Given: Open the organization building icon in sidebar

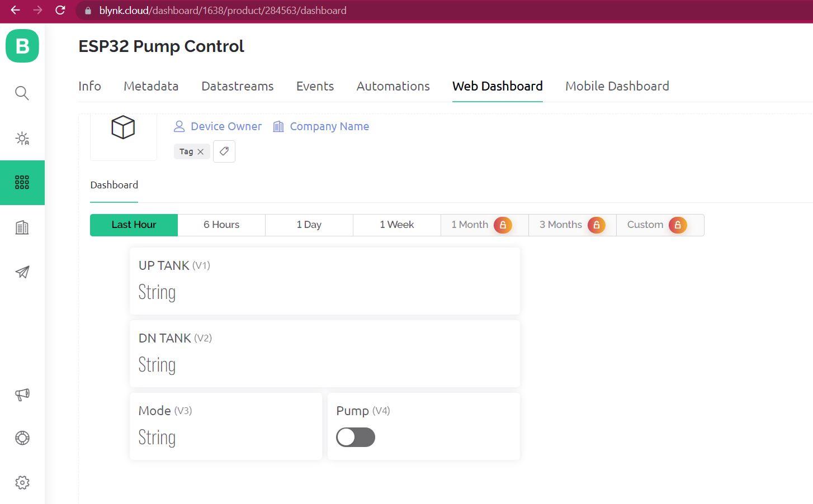Looking at the screenshot, I should click(22, 227).
